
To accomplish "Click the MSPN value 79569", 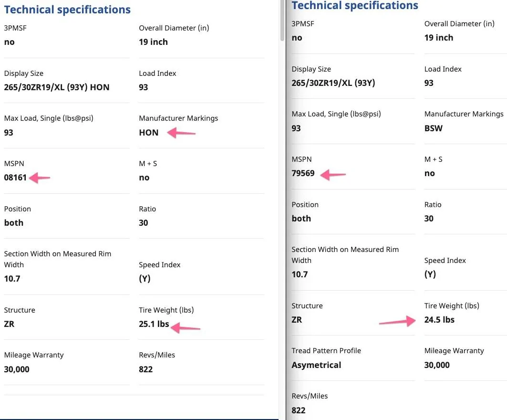I will pos(303,173).
